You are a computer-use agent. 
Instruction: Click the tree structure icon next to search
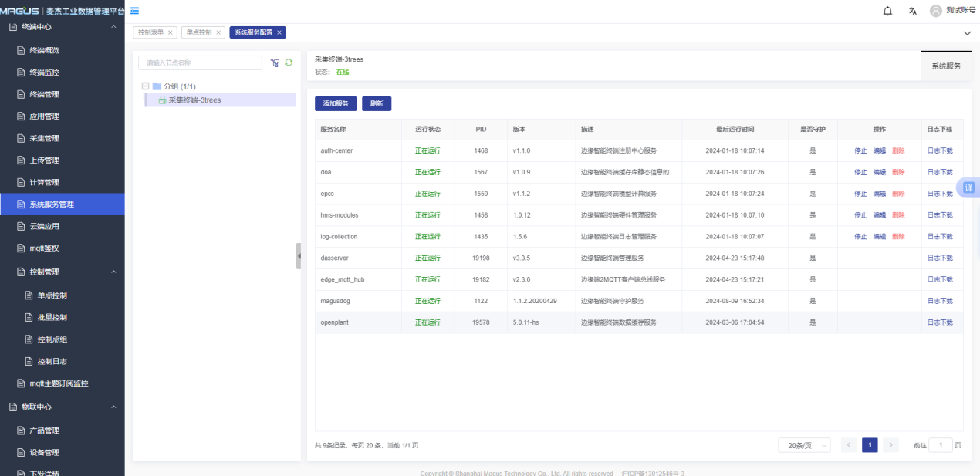pos(275,62)
